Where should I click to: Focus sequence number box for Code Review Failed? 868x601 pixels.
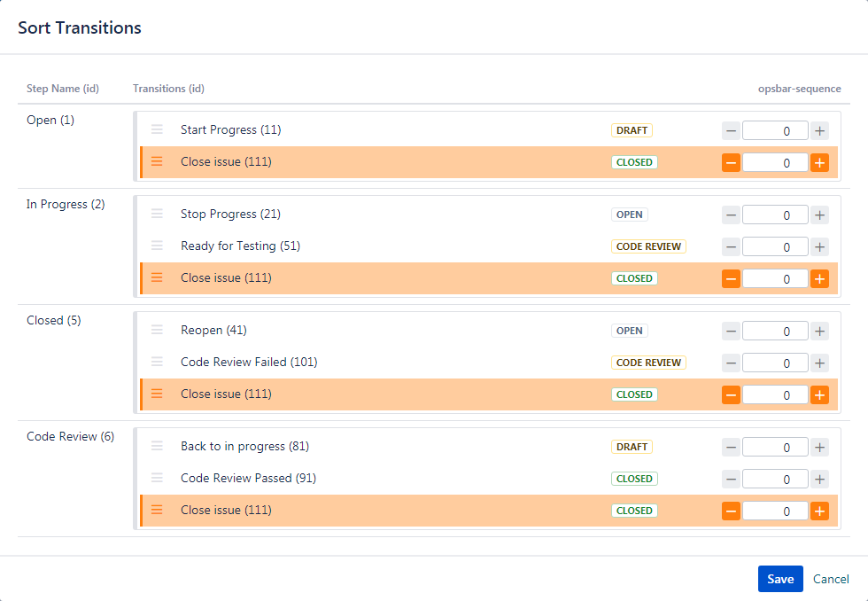point(775,363)
